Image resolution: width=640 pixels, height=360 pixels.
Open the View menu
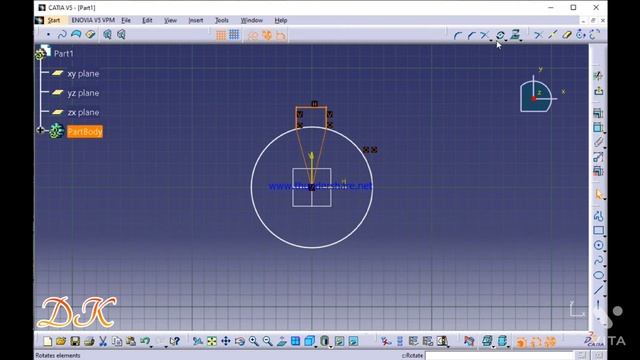coord(170,20)
